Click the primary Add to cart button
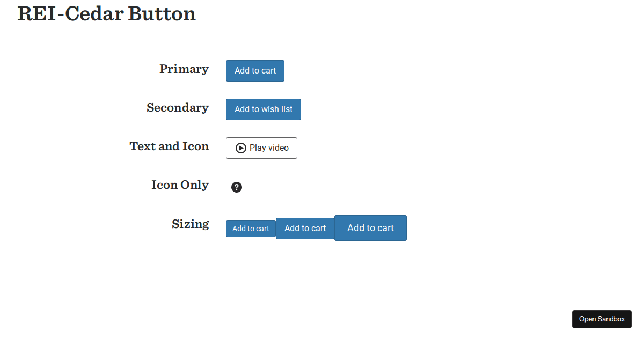Image resolution: width=644 pixels, height=338 pixels. coord(255,70)
